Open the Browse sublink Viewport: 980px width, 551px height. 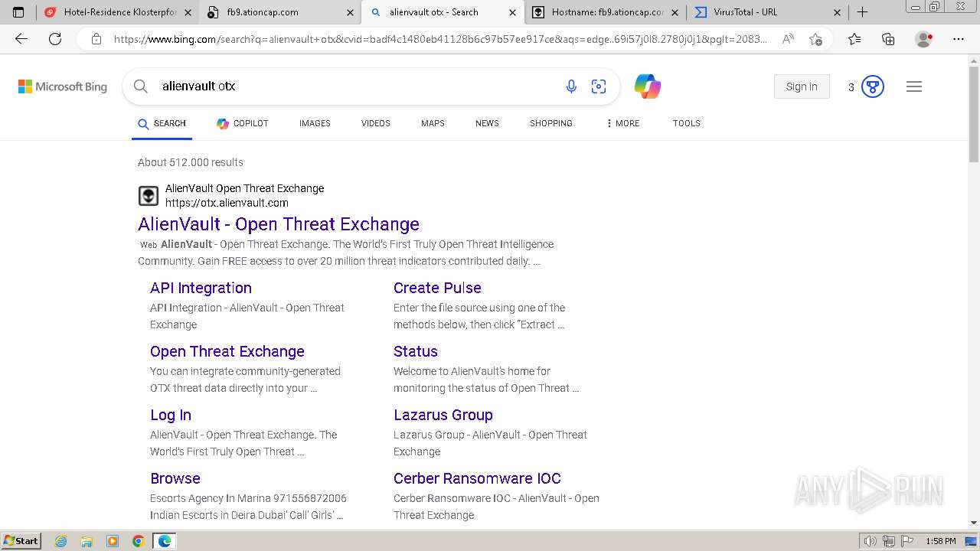(x=175, y=478)
